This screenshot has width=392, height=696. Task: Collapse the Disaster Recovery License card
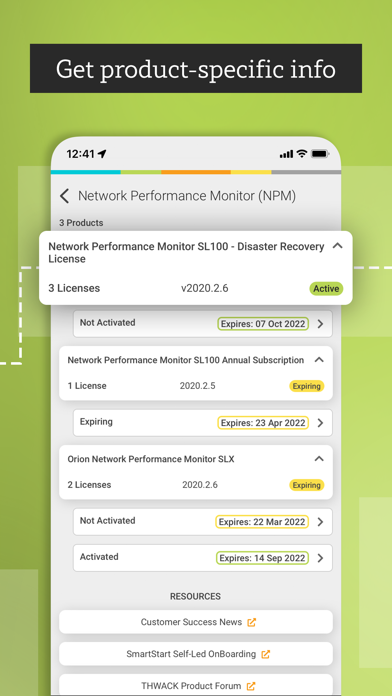(x=337, y=245)
